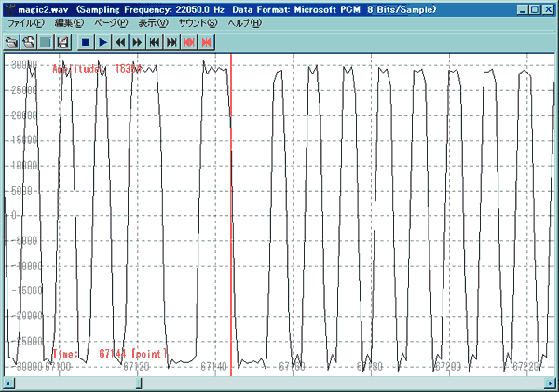Jump to the end of the waveform
This screenshot has width=559, height=392.
pyautogui.click(x=171, y=42)
